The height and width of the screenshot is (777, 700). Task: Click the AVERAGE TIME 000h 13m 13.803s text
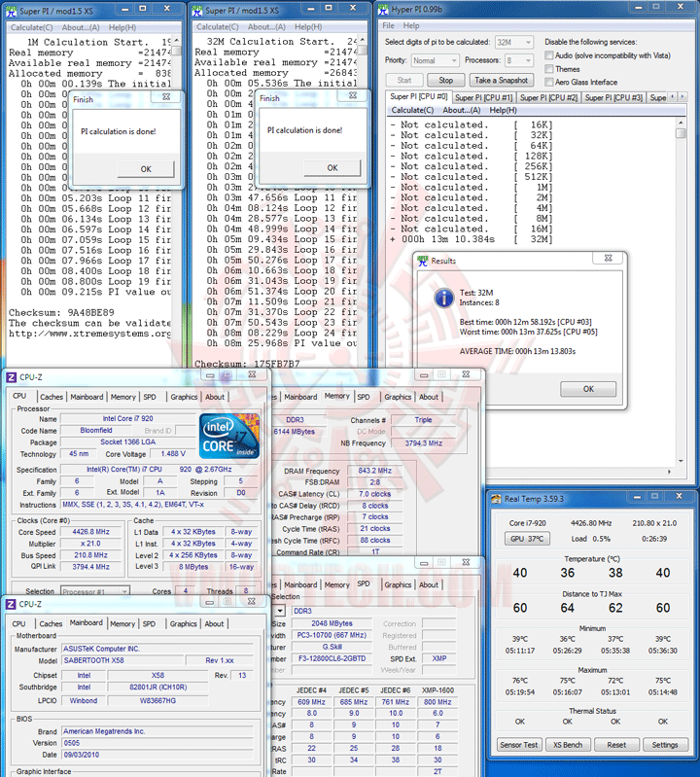[517, 351]
